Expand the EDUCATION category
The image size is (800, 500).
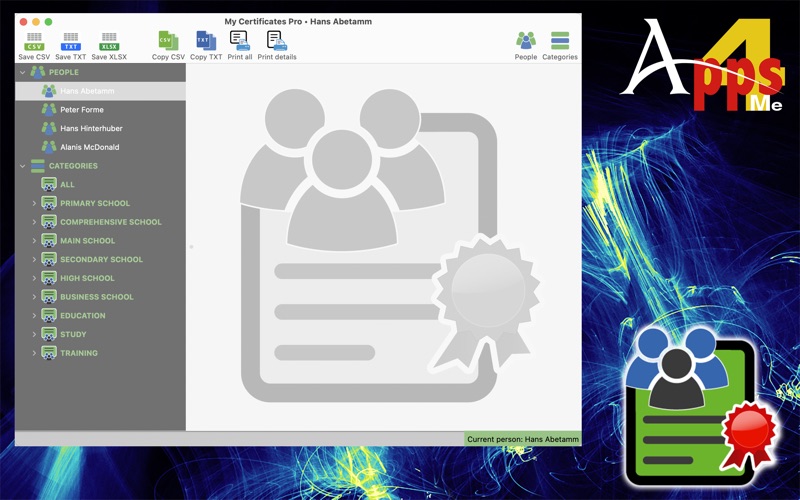point(34,315)
